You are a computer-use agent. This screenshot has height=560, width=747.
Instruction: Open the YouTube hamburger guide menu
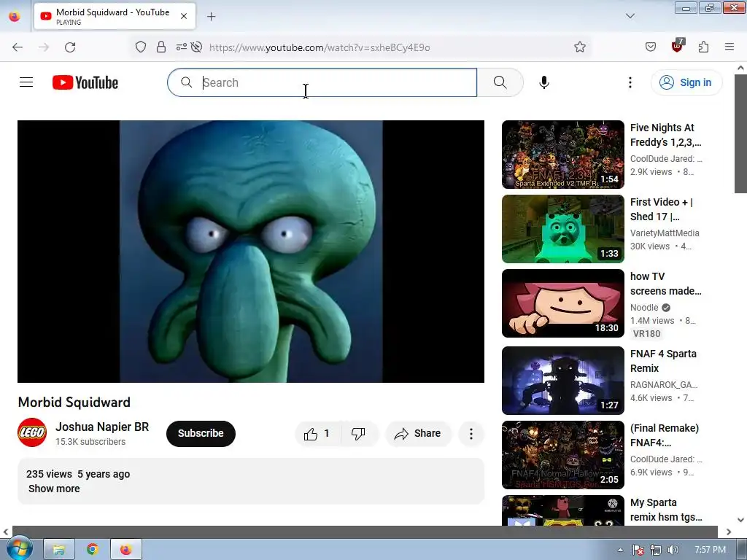pos(26,82)
